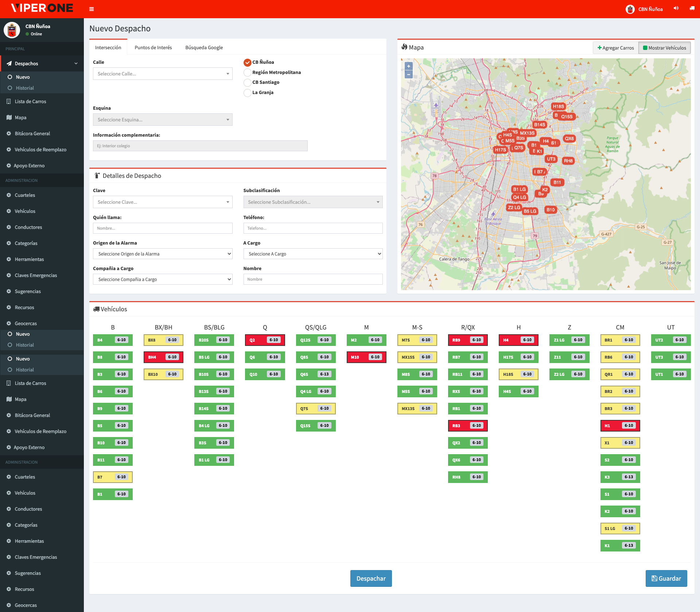Open the Seleccione Calle dropdown
The height and width of the screenshot is (612, 700).
tap(163, 74)
